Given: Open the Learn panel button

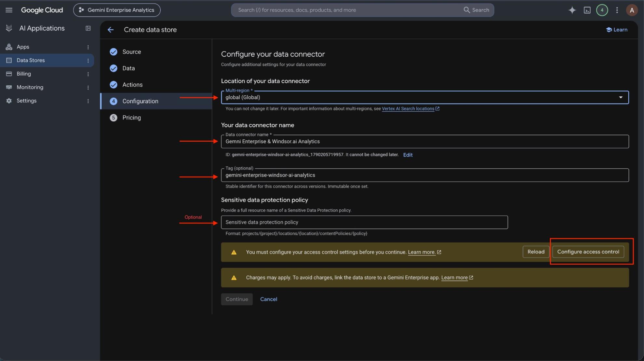Looking at the screenshot, I should click(617, 30).
